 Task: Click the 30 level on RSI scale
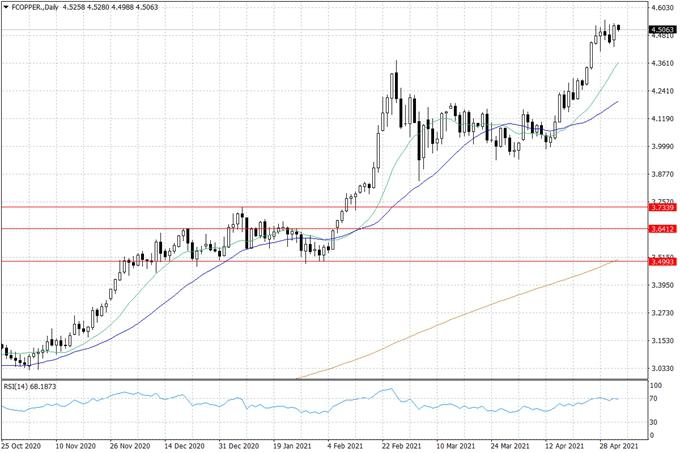point(654,422)
